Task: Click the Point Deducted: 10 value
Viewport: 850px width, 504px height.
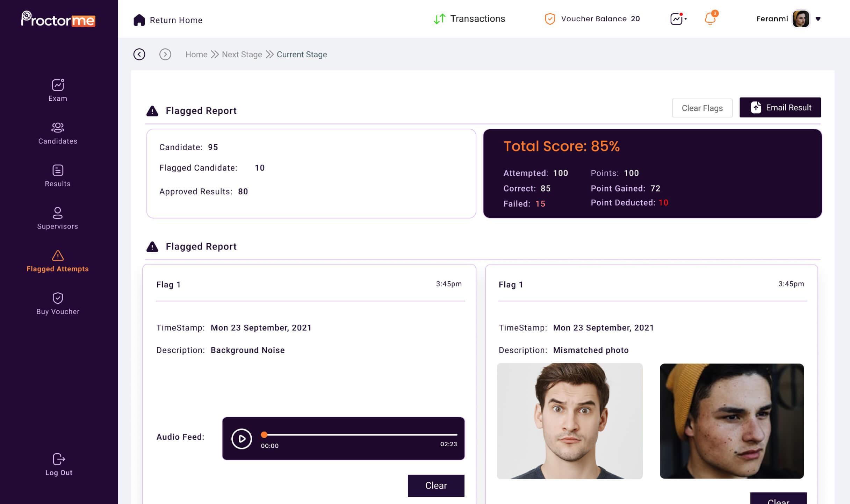Action: point(663,203)
